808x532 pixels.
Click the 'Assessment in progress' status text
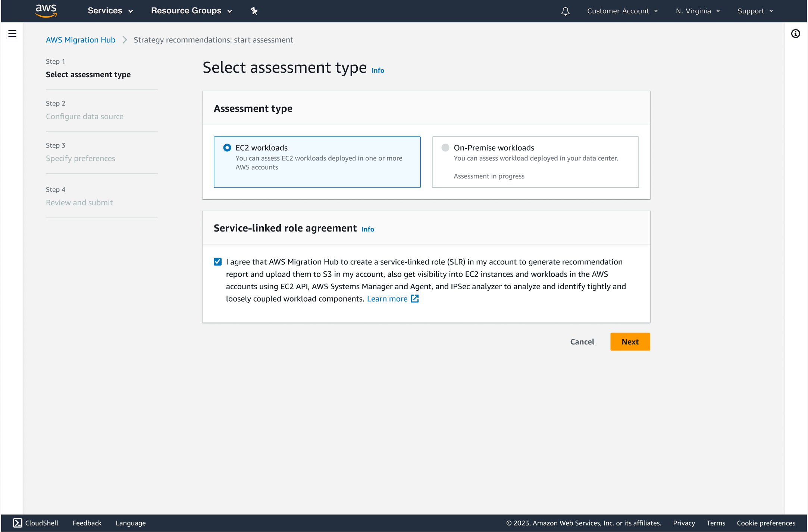tap(489, 176)
